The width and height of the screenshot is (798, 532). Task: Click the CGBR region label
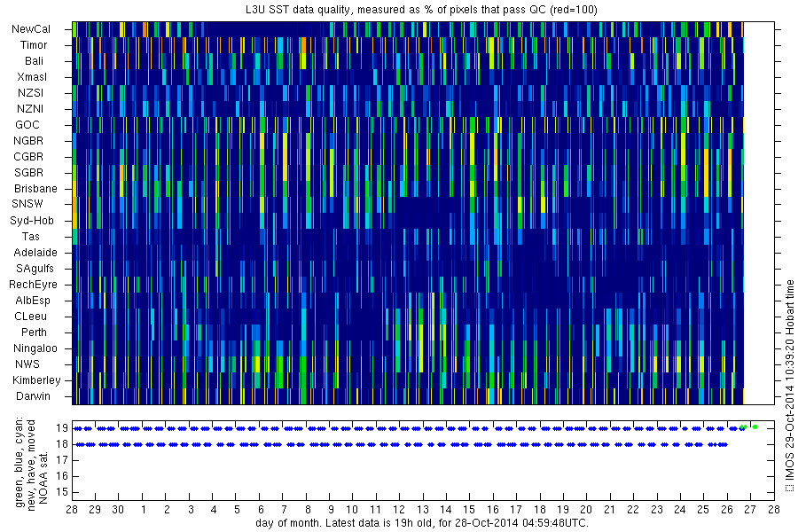(x=28, y=157)
